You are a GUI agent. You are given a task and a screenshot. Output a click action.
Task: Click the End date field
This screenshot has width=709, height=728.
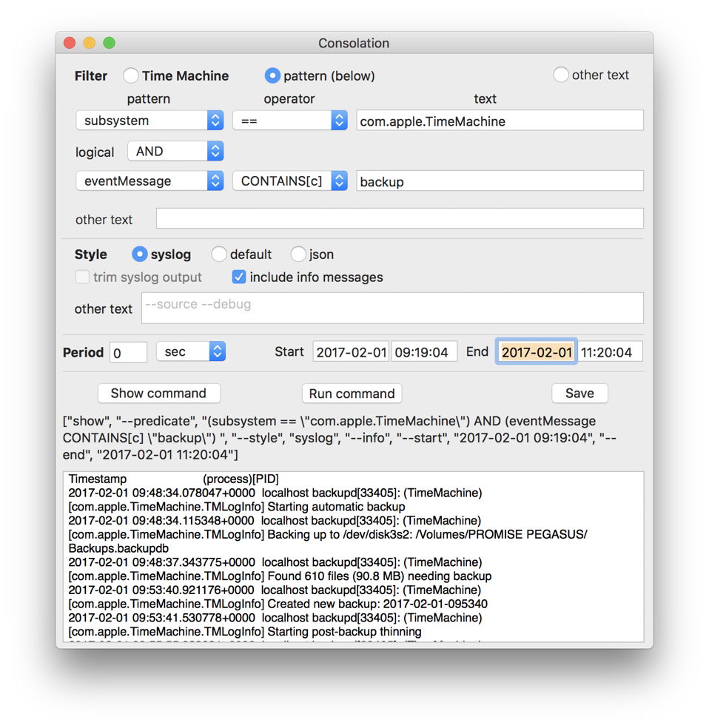click(x=537, y=352)
